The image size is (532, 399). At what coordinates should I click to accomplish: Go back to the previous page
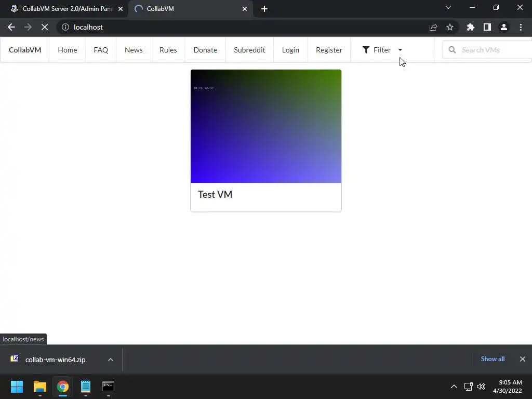[11, 27]
